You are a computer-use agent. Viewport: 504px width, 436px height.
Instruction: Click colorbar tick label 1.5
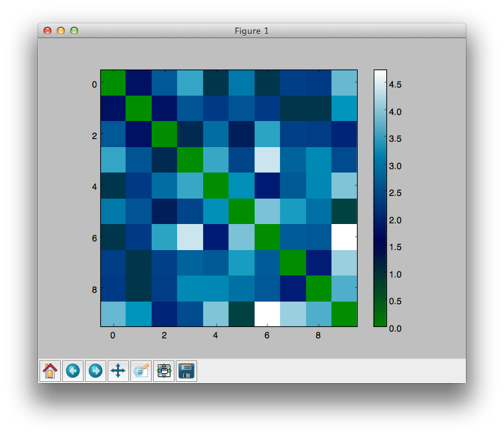point(395,247)
